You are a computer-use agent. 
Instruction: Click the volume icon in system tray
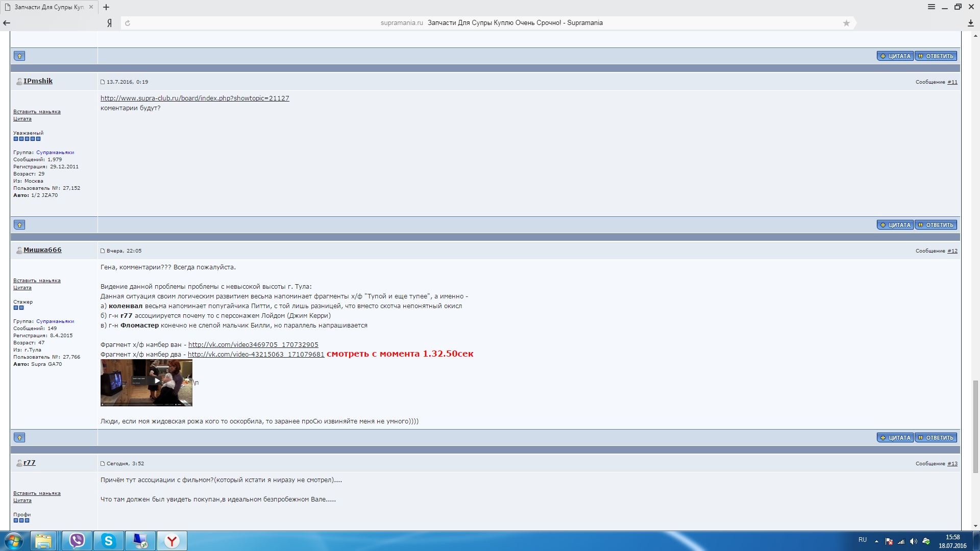pyautogui.click(x=913, y=541)
